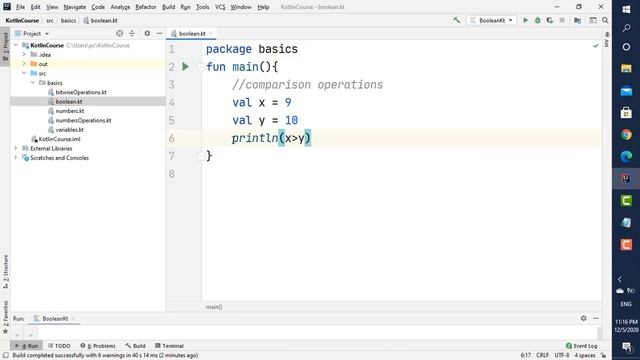This screenshot has width=640, height=360.
Task: Expand Scratches and Consoles node
Action: point(16,158)
